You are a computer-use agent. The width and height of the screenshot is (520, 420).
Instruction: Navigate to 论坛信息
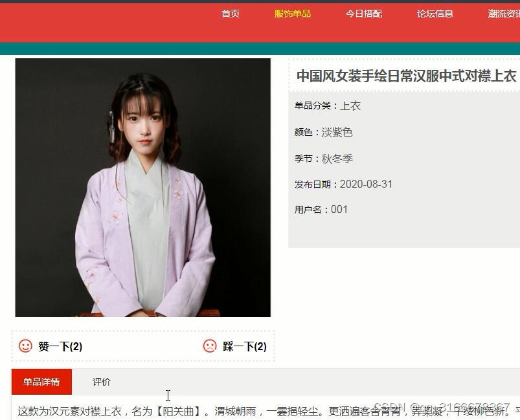(x=435, y=14)
